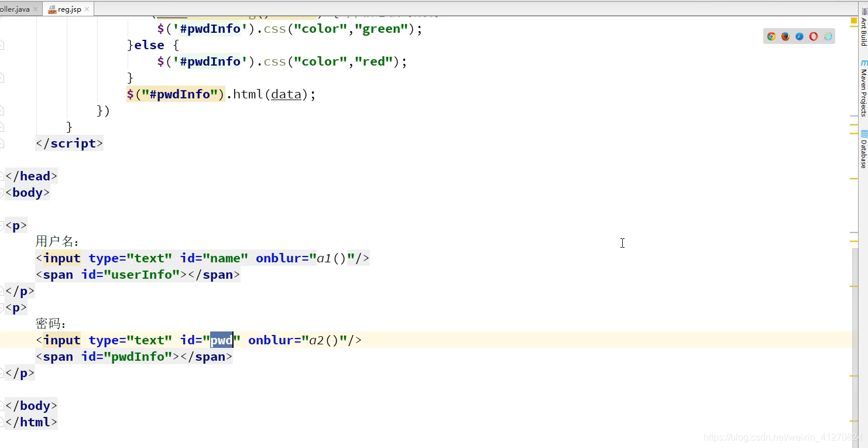Collapse the else block fold marker
Screen dimensions: 868x448
click(x=2, y=45)
